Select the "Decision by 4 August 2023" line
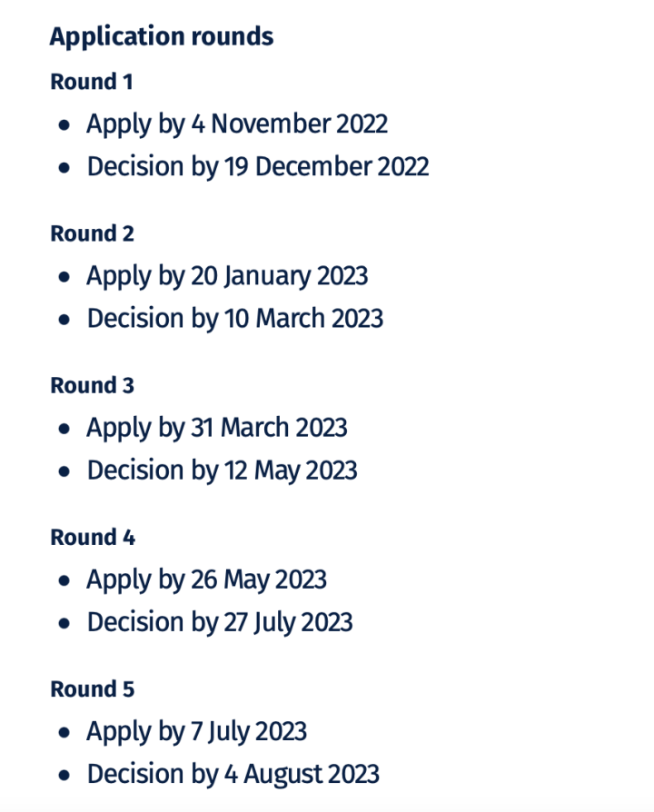Viewport: 654px width, 812px height. (233, 775)
